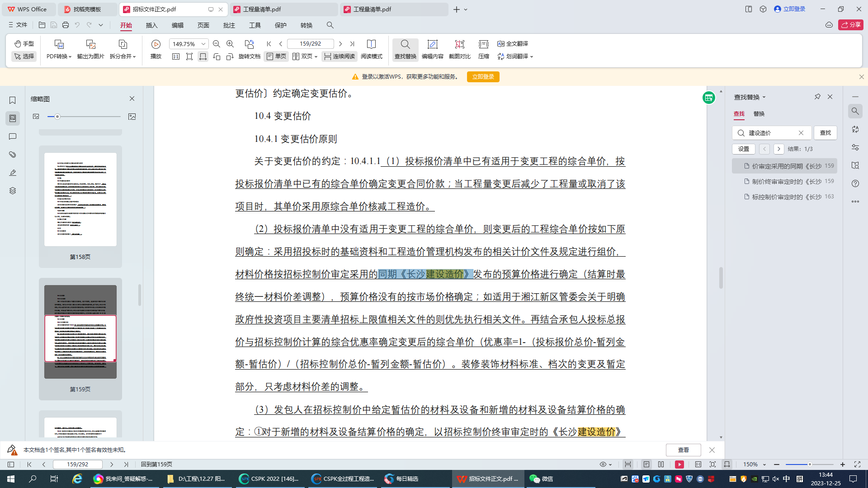Activate the 选择 selection tool

[24, 56]
